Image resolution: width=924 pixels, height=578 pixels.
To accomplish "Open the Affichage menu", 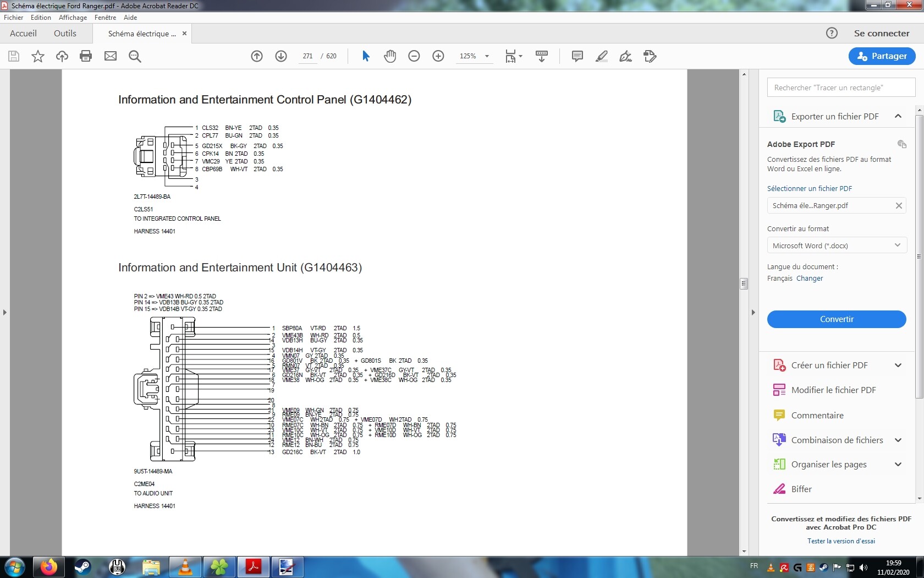I will click(x=73, y=18).
